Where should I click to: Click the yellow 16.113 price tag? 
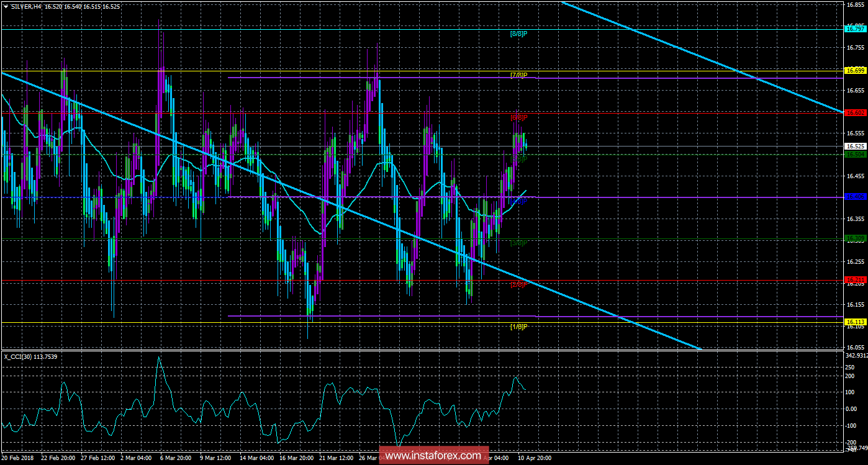point(855,322)
